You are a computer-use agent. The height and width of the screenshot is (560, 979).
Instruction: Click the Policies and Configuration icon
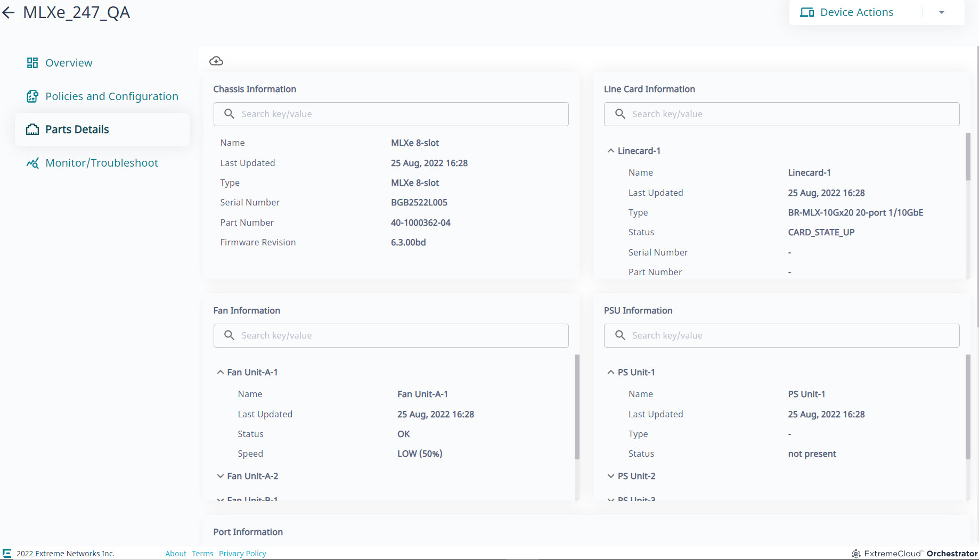32,96
